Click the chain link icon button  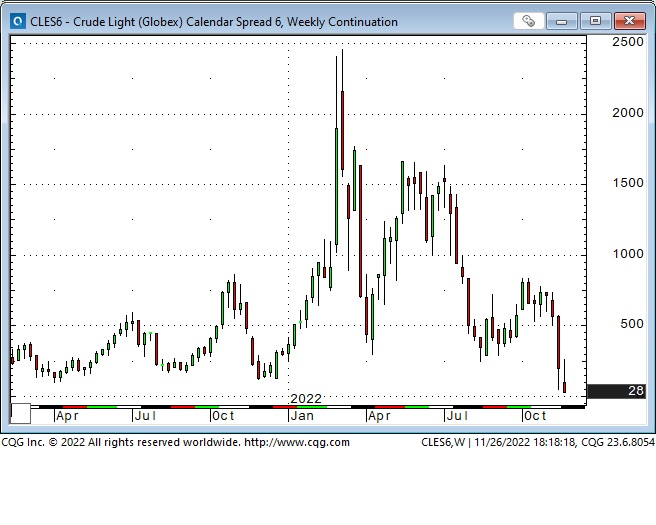click(528, 21)
